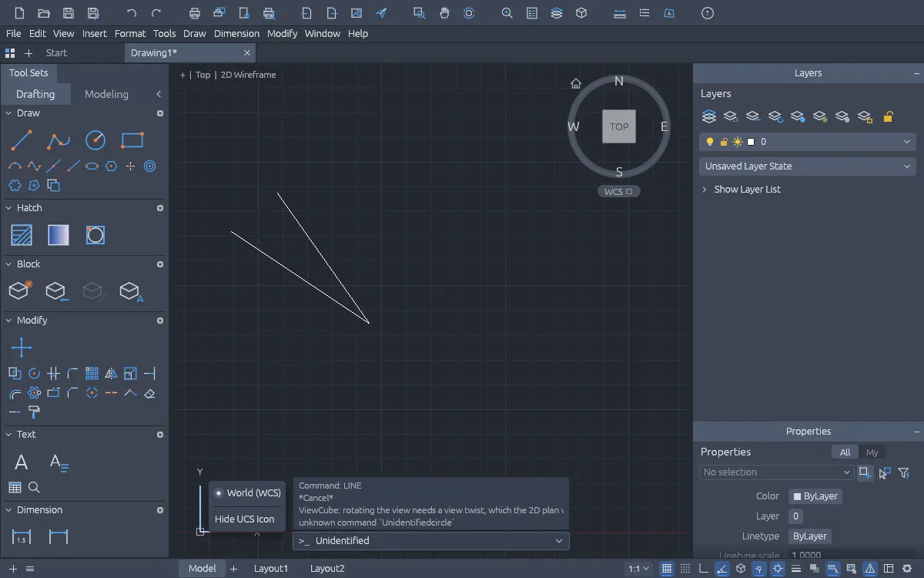The width and height of the screenshot is (924, 578).
Task: Click the Print icon in toolbar
Action: 195,13
